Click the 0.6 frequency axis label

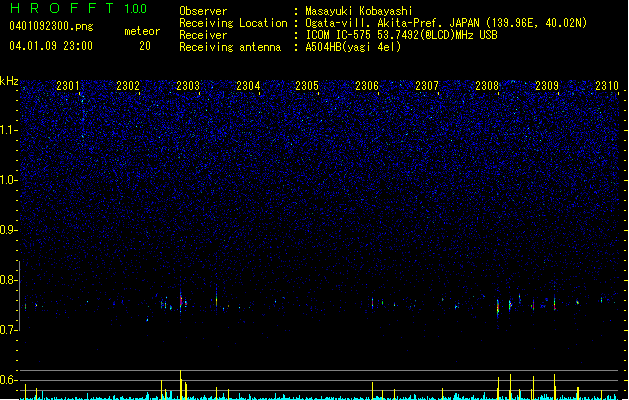coord(8,380)
